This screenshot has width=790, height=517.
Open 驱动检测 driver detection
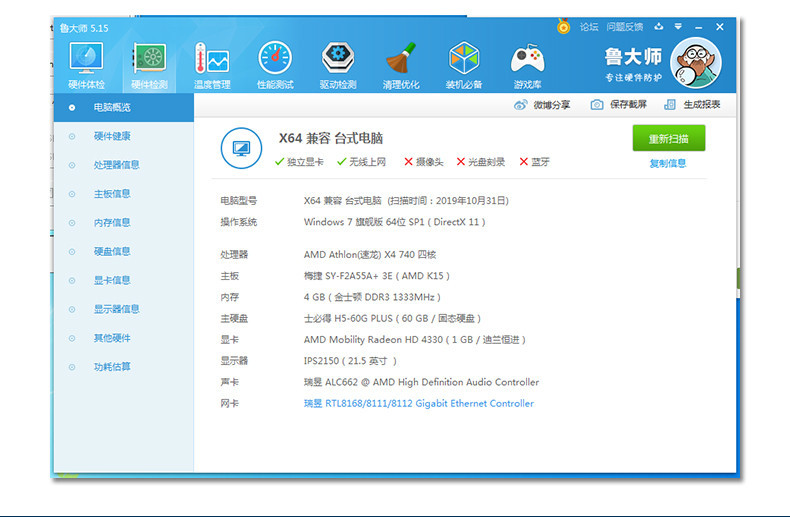click(338, 66)
